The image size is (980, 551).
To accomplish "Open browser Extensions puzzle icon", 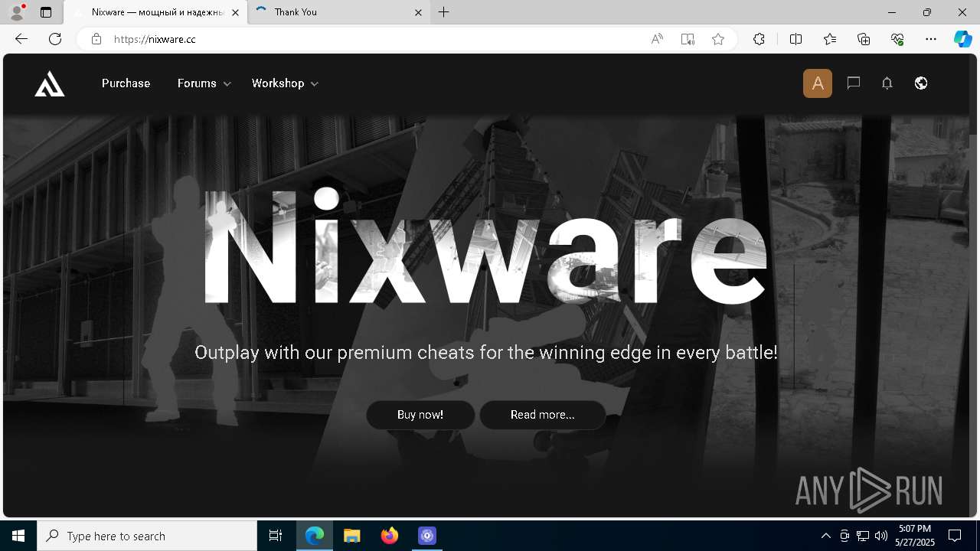I will [x=759, y=39].
